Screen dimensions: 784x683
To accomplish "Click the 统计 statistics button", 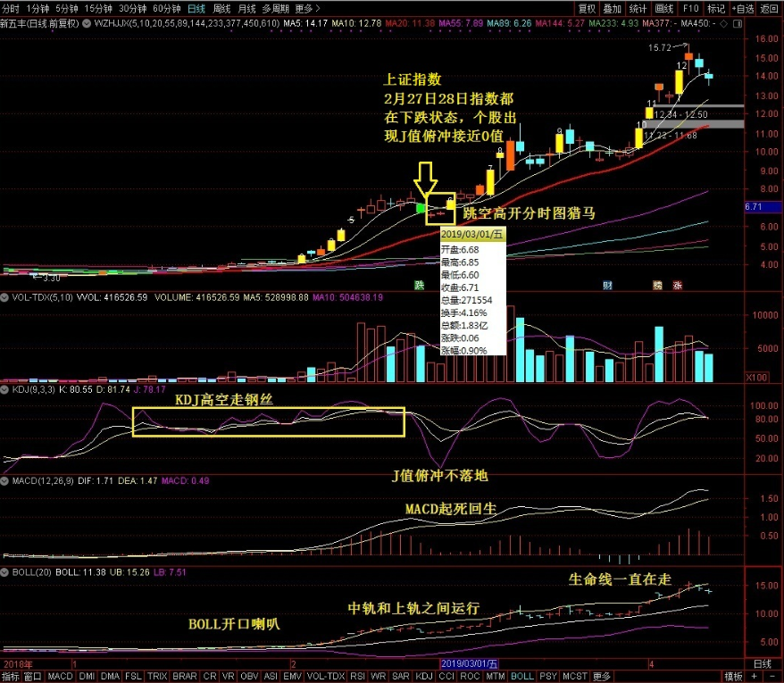I will (638, 9).
